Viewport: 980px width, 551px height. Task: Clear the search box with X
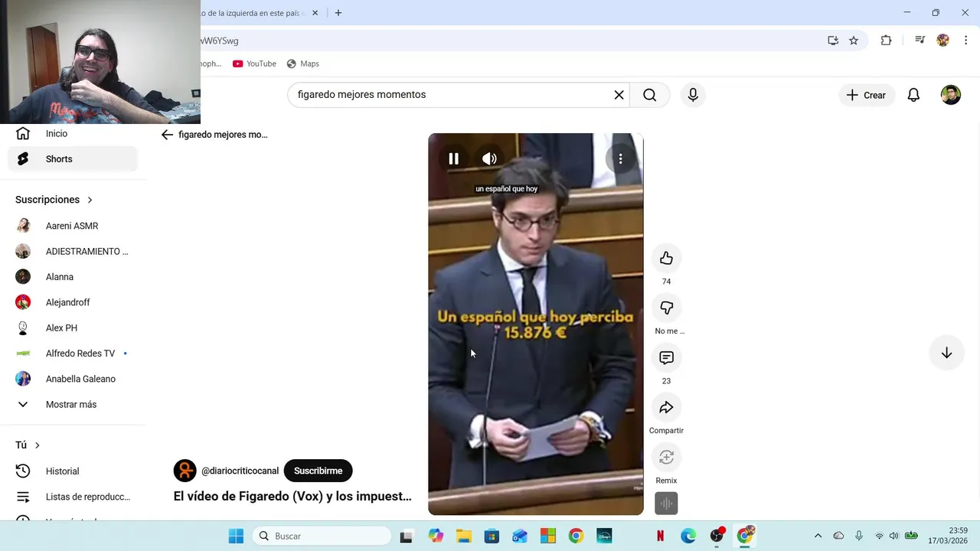[619, 95]
